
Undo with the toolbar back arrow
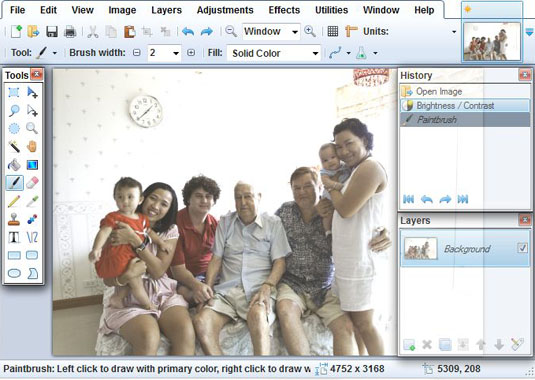pyautogui.click(x=188, y=32)
